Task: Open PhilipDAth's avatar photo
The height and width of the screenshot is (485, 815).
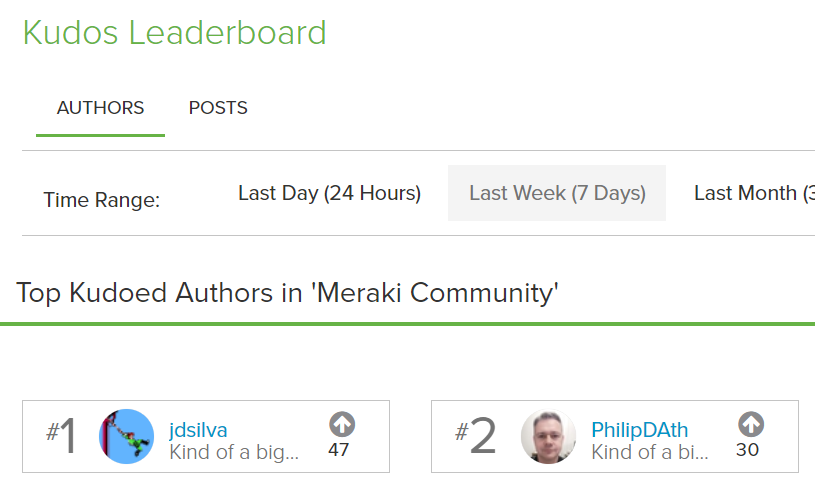Action: (x=548, y=436)
